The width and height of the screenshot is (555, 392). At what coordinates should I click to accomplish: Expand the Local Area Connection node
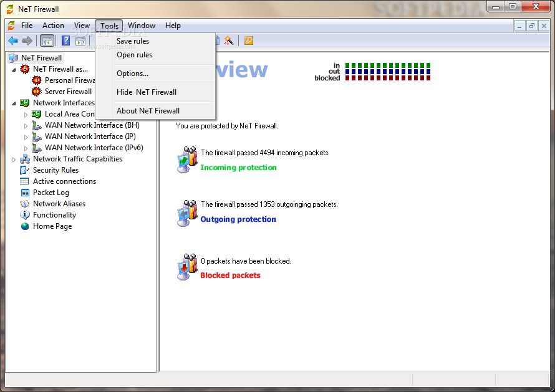tap(26, 115)
